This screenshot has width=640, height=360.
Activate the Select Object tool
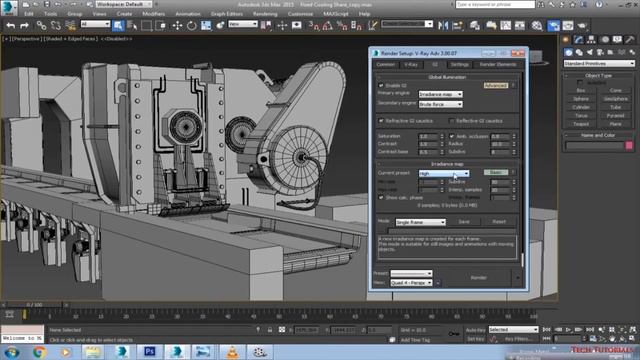click(118, 25)
